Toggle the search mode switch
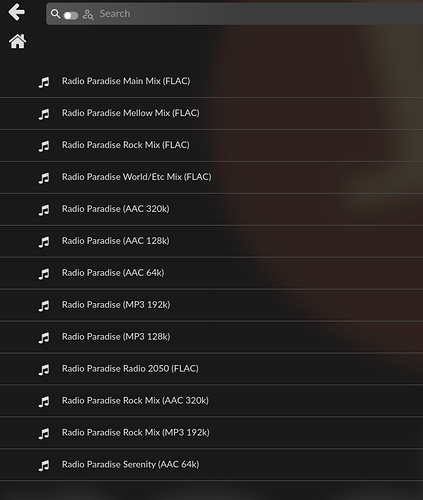 coord(71,15)
